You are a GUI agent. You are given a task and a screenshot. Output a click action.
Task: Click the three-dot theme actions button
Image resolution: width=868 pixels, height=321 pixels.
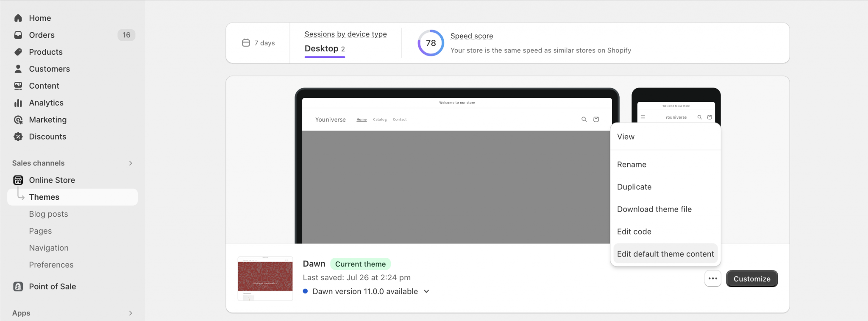coord(712,279)
